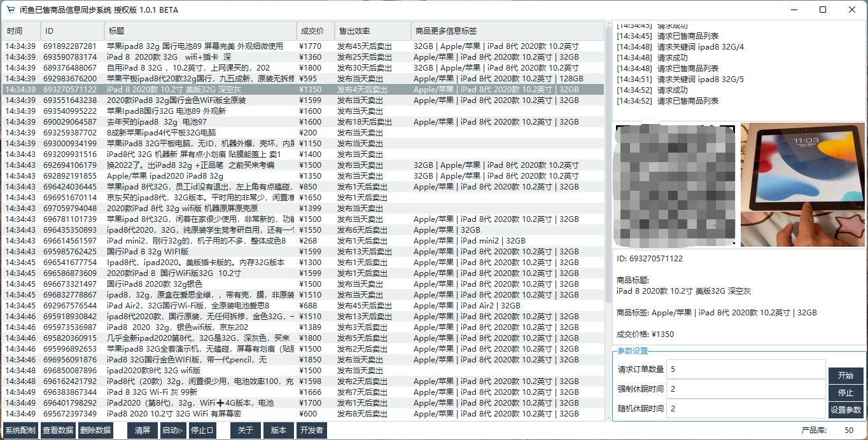
Task: Click the 开发者 developer button
Action: [312, 430]
